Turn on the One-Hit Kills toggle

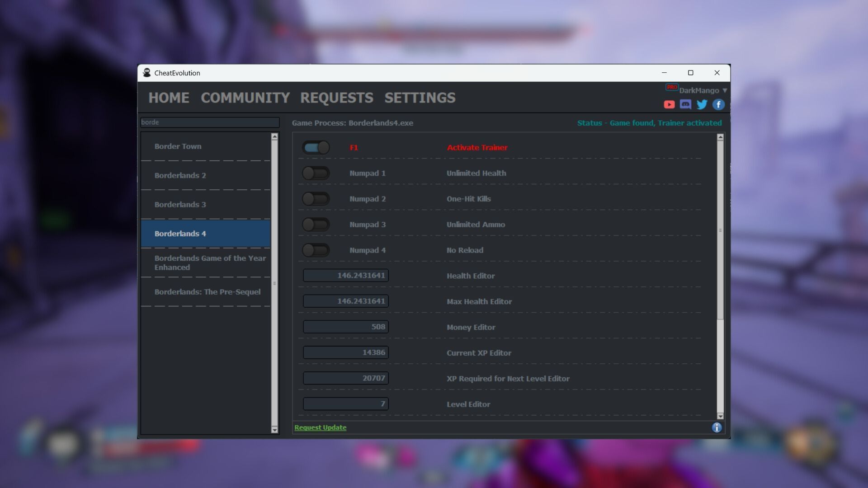click(x=316, y=199)
